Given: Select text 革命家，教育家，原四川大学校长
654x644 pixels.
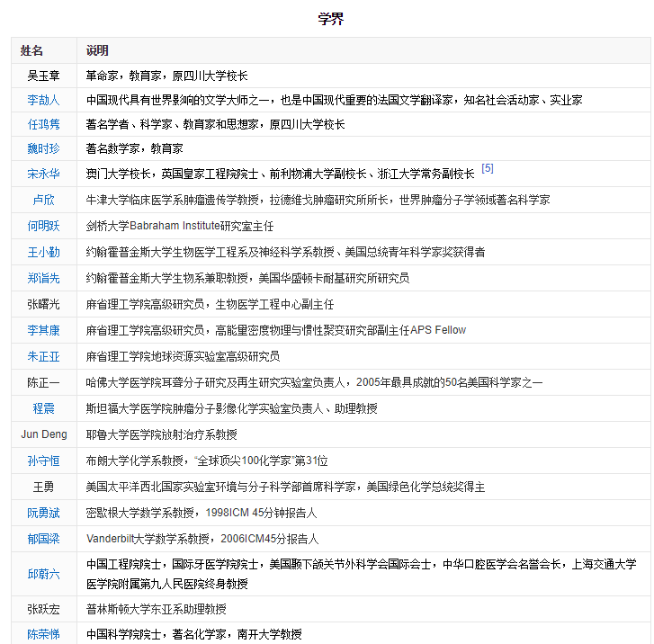Looking at the screenshot, I should (x=166, y=76).
